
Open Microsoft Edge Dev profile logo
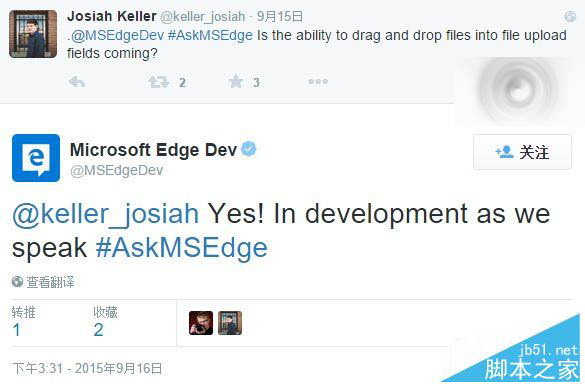(36, 158)
